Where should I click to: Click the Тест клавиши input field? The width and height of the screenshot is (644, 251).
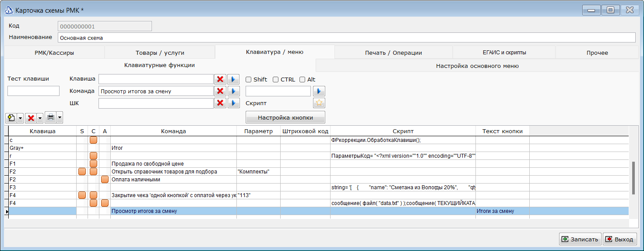coord(33,91)
